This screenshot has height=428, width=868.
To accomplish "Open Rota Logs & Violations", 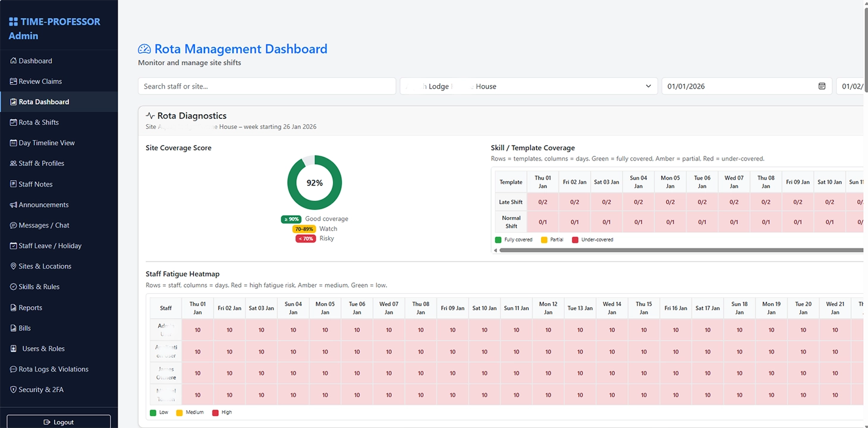I will click(x=14, y=369).
